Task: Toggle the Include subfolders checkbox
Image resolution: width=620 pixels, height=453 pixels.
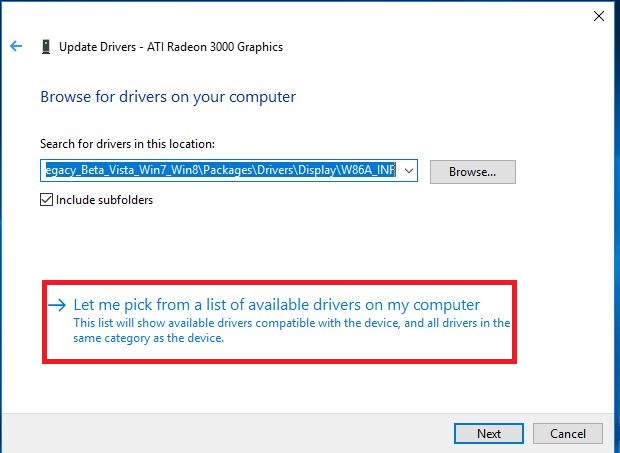Action: click(x=46, y=199)
